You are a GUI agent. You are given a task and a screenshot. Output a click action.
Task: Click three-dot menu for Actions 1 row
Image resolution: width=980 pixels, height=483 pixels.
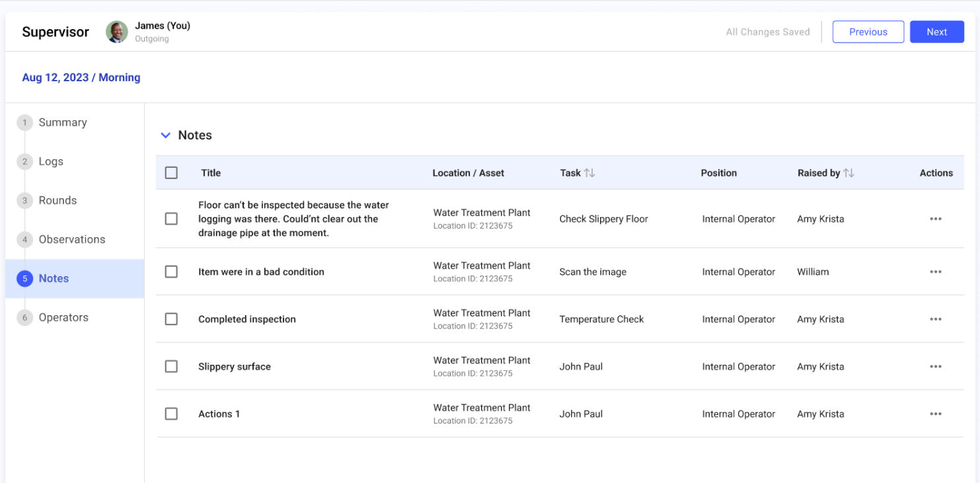coord(935,414)
